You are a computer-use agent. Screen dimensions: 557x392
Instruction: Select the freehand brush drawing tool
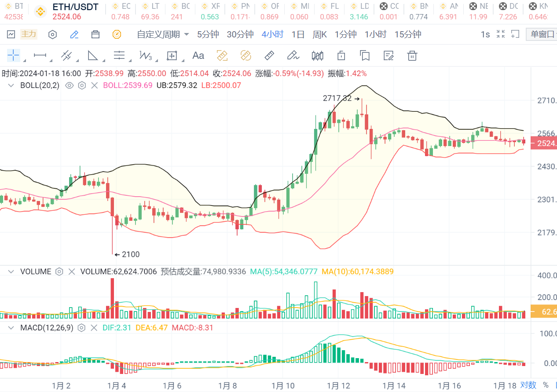pos(293,55)
